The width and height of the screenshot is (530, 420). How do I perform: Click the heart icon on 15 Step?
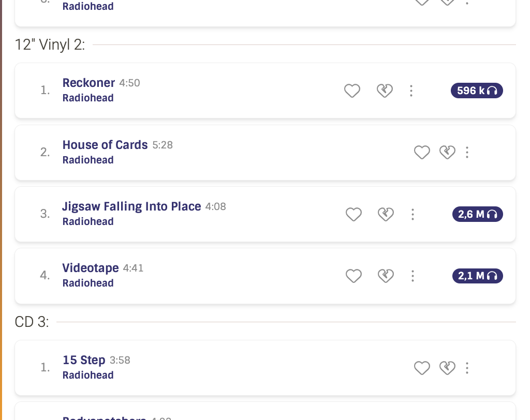coord(422,368)
